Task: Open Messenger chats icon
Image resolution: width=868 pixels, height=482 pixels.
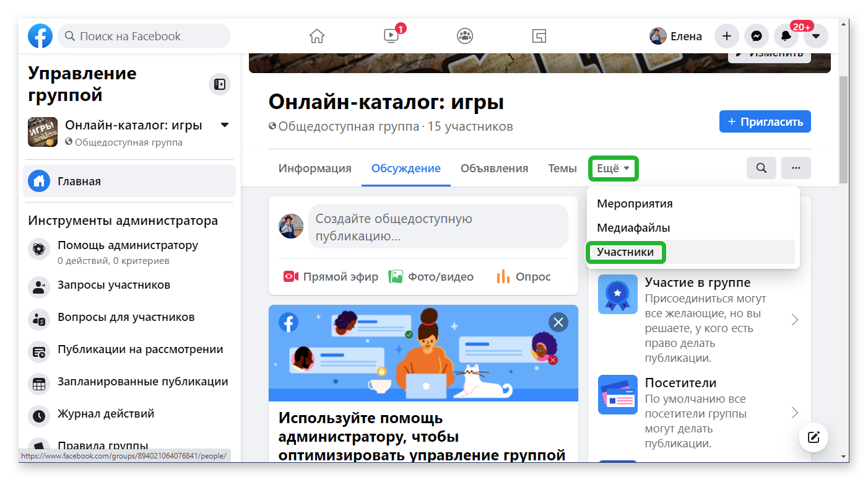Action: point(757,36)
